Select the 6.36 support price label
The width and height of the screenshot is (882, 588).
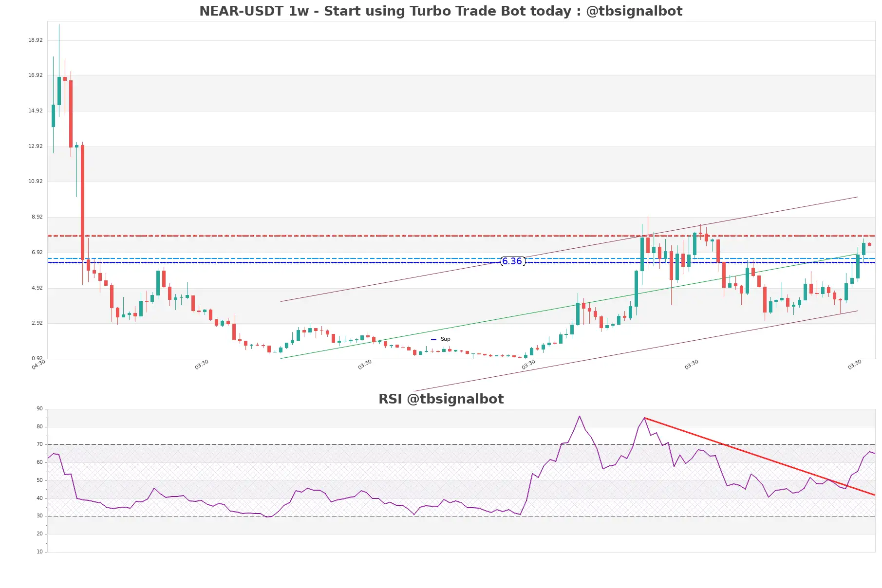point(512,261)
